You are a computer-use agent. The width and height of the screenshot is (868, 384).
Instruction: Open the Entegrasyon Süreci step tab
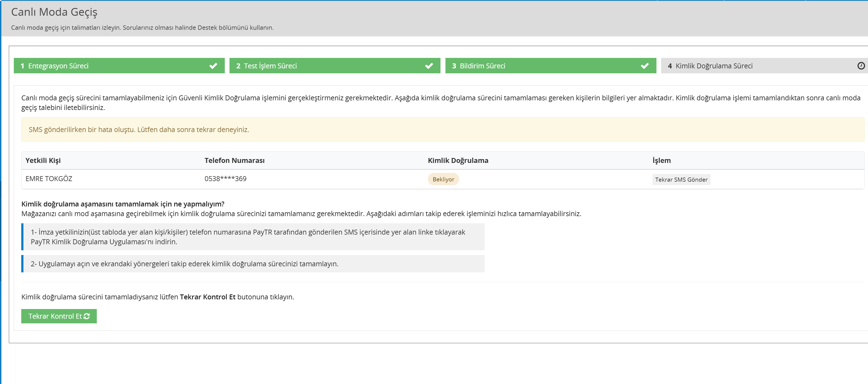(x=119, y=66)
